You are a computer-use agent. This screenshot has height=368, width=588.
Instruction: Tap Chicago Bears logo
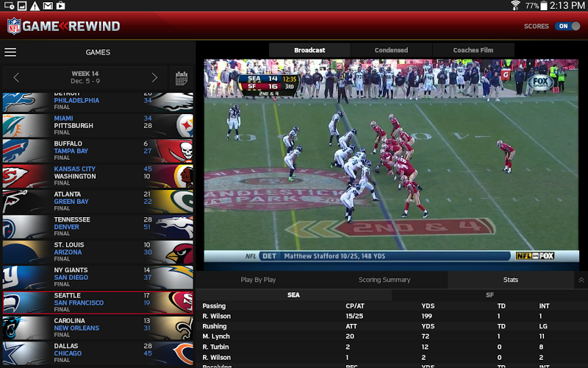(183, 353)
